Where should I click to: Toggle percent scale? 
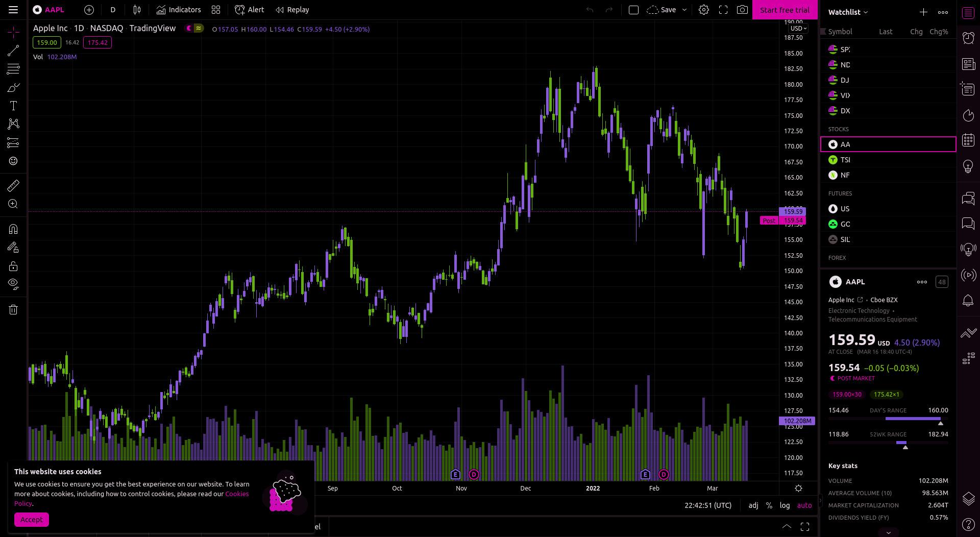coord(769,505)
